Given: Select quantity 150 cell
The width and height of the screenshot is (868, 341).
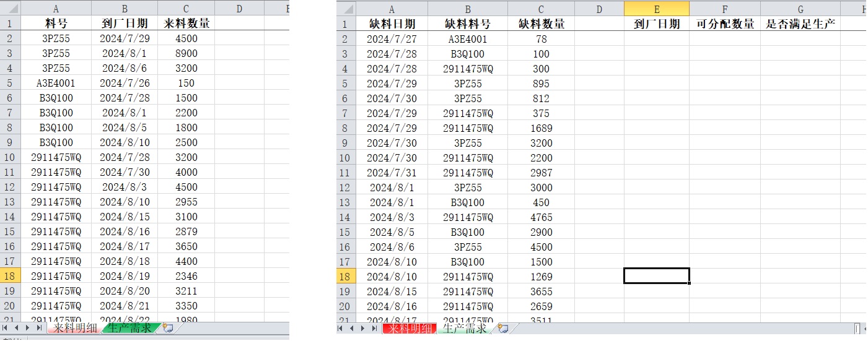Looking at the screenshot, I should [186, 82].
